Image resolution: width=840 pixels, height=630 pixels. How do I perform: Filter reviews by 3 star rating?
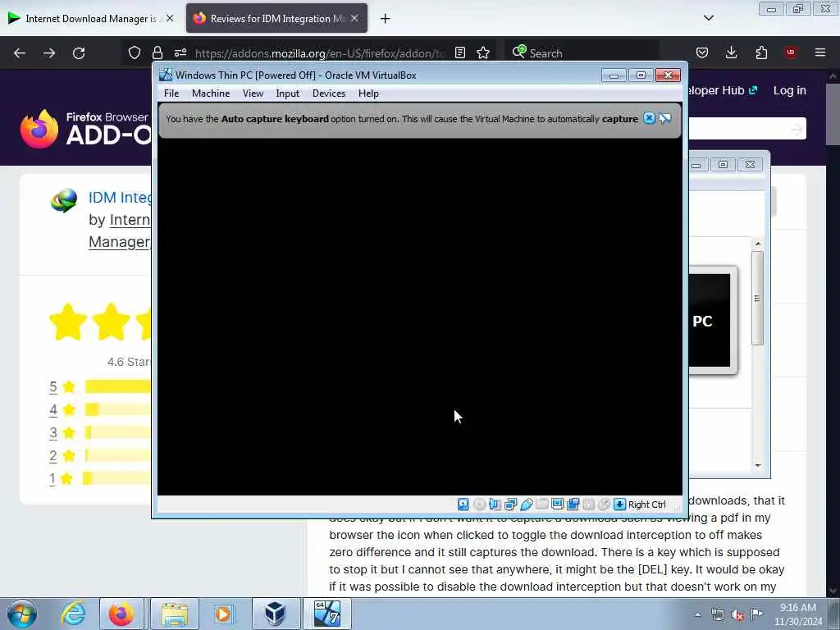point(53,432)
